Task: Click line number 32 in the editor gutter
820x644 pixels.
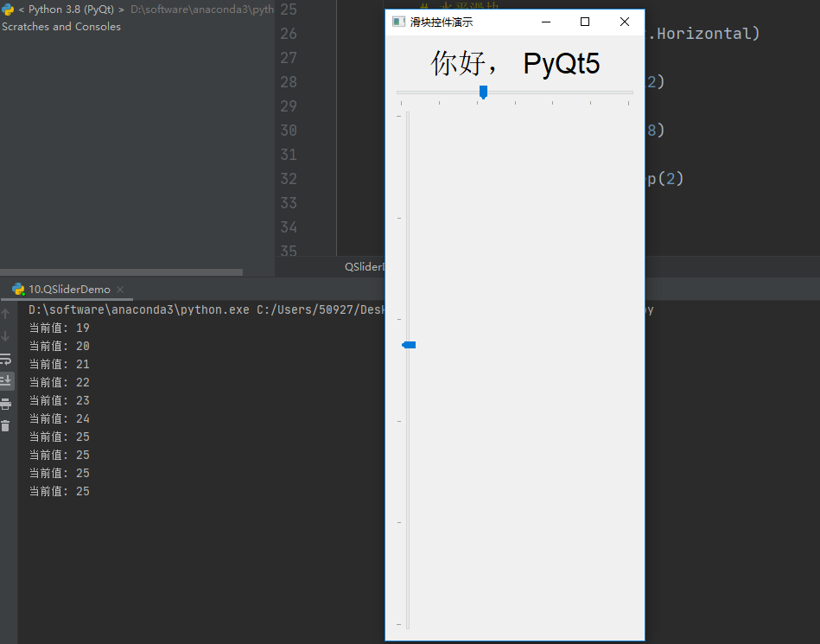Action: click(x=289, y=178)
